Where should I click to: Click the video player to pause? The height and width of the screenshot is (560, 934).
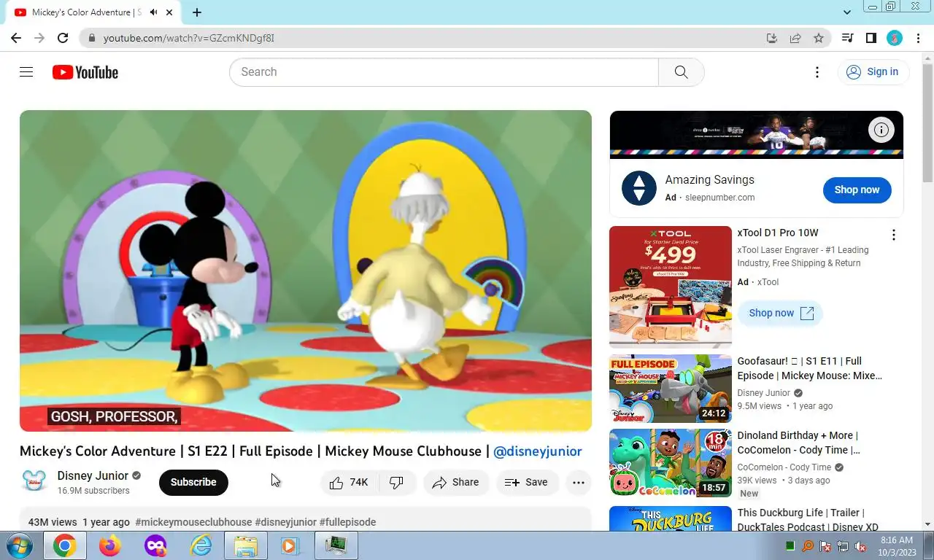click(306, 271)
